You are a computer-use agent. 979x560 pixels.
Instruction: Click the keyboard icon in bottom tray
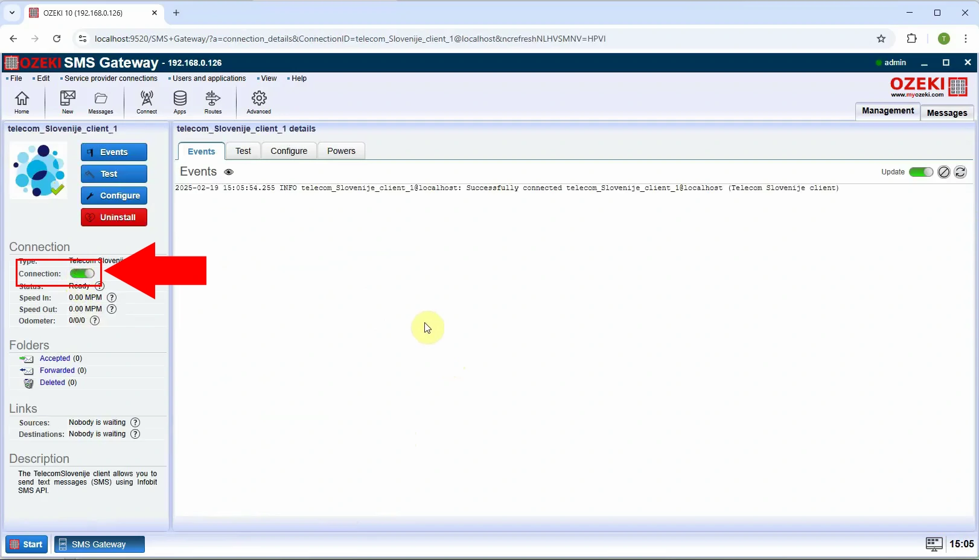point(934,544)
